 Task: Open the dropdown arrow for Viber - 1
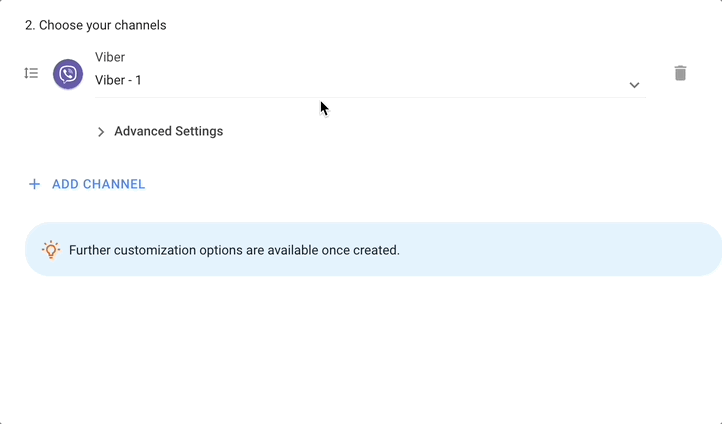click(634, 85)
